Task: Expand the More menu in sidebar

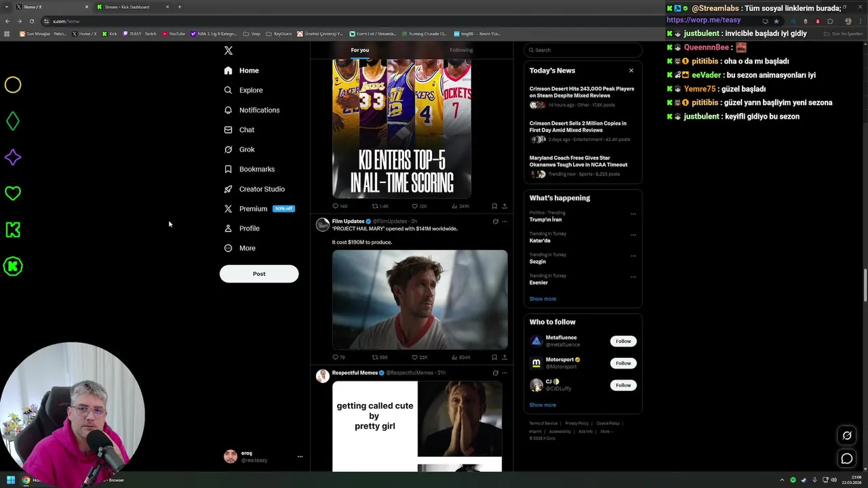Action: coord(240,248)
